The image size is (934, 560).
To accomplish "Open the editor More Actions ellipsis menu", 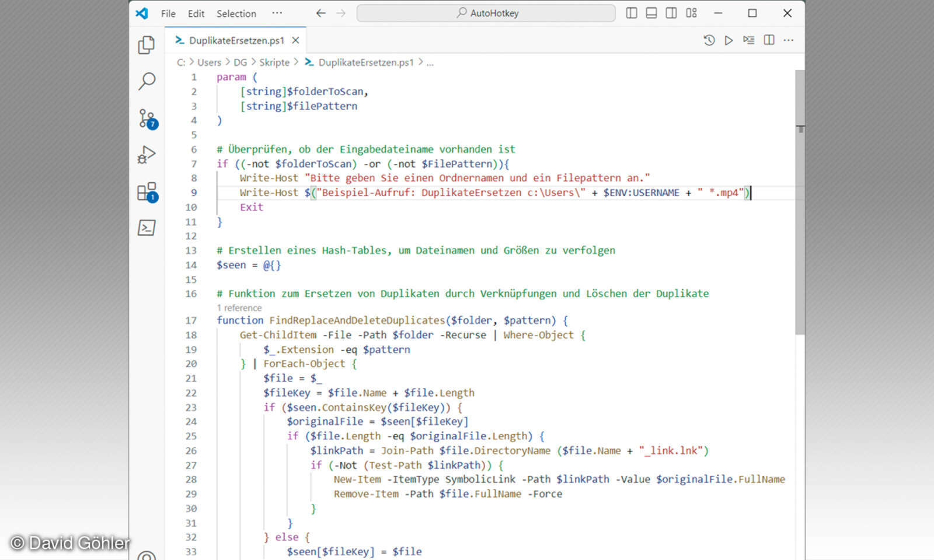I will click(x=789, y=40).
